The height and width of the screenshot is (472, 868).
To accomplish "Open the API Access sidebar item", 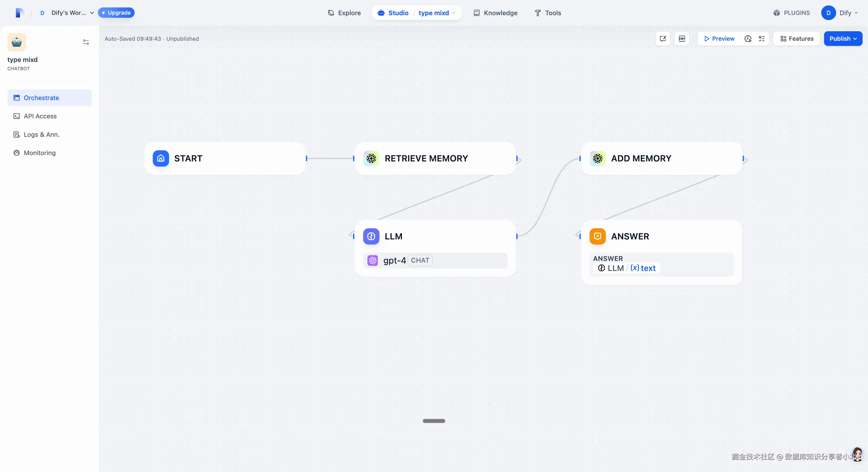I will (40, 116).
